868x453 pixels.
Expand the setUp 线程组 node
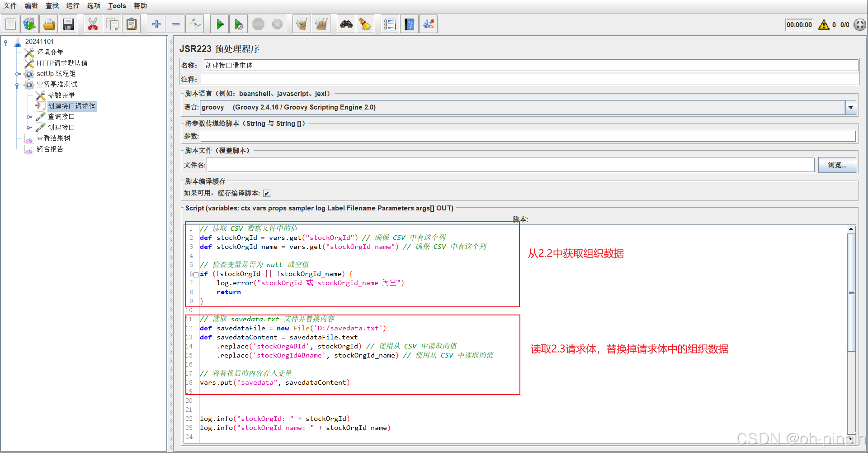click(x=18, y=74)
